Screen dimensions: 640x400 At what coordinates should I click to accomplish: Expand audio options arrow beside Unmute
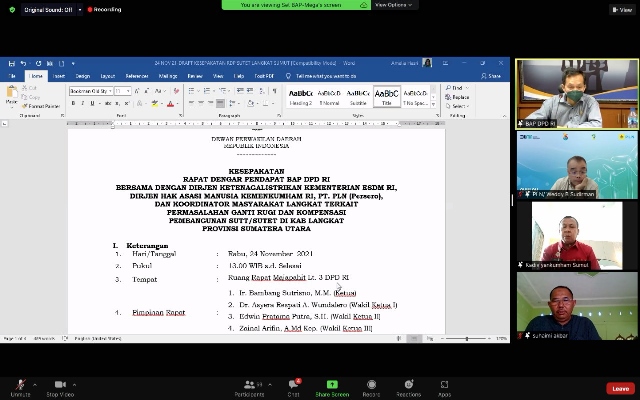[35, 382]
